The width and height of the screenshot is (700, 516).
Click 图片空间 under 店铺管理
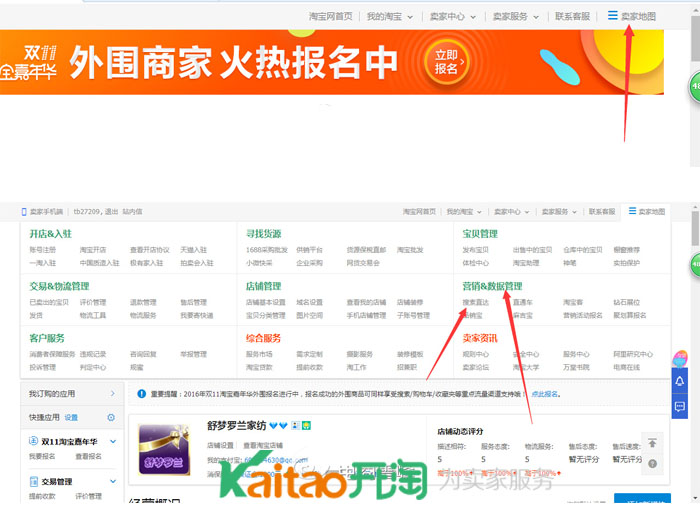(309, 315)
